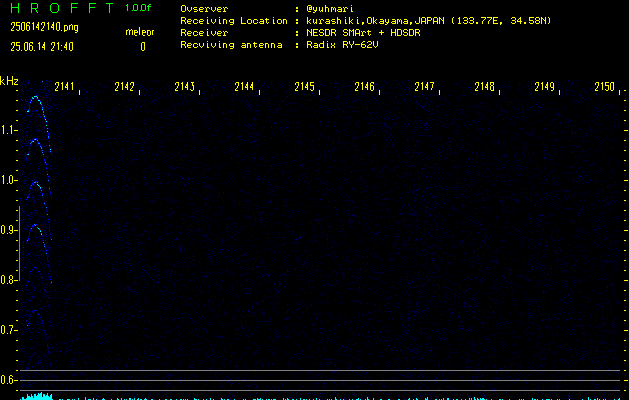Click the cyan signal level burst at bottom left
This screenshot has height=400, width=629.
click(x=37, y=396)
